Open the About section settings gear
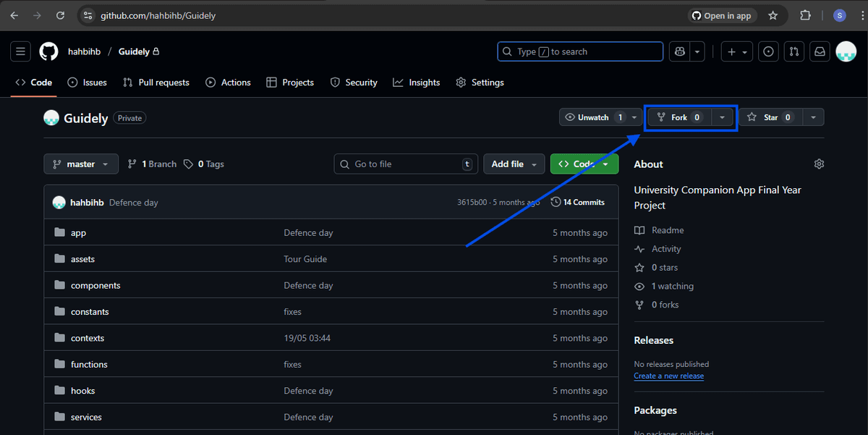The image size is (868, 435). pos(819,164)
